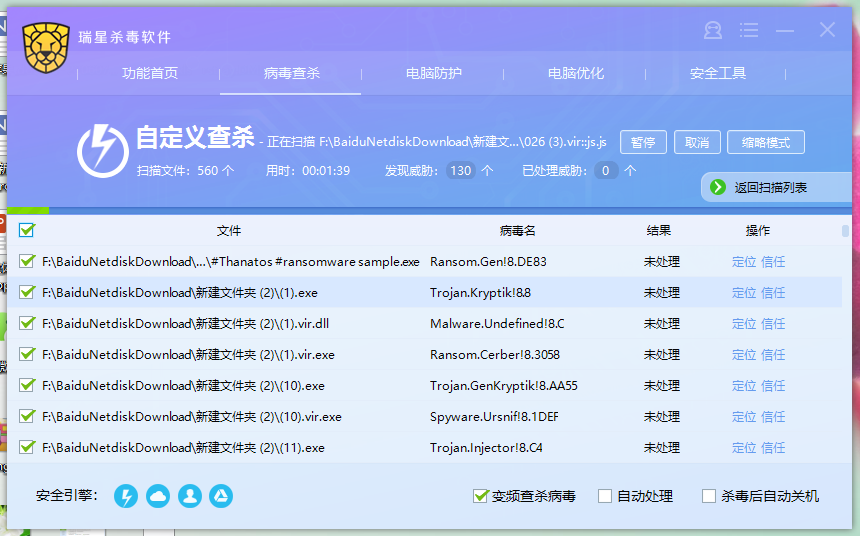Click 信任 link for Trojan.Kryptik!8.8 row
This screenshot has width=860, height=536.
pyautogui.click(x=773, y=293)
